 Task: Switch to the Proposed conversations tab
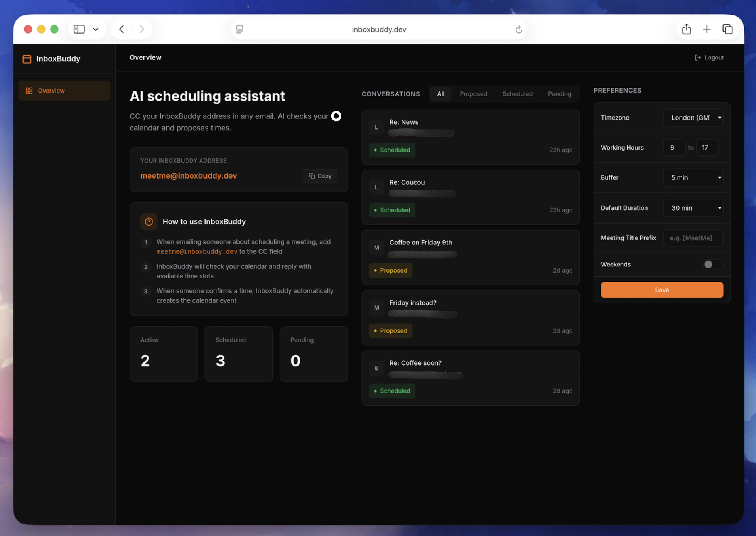(473, 94)
